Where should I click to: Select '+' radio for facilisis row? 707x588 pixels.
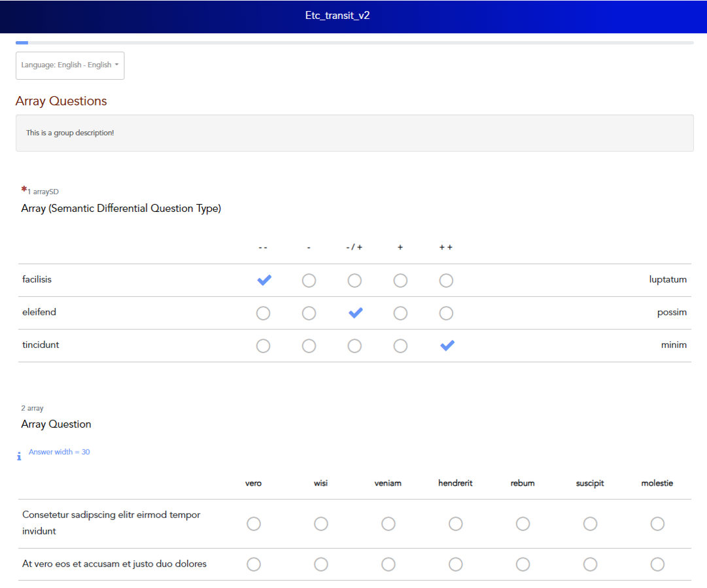[400, 281]
